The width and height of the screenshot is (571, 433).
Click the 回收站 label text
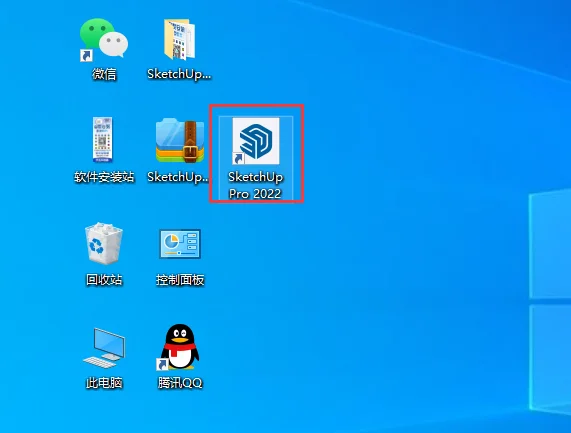(104, 280)
